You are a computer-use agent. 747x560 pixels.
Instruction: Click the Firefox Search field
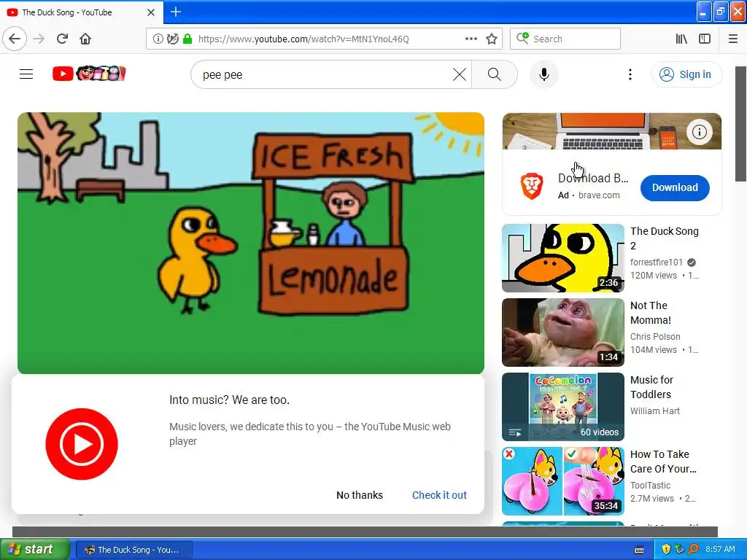pyautogui.click(x=565, y=39)
